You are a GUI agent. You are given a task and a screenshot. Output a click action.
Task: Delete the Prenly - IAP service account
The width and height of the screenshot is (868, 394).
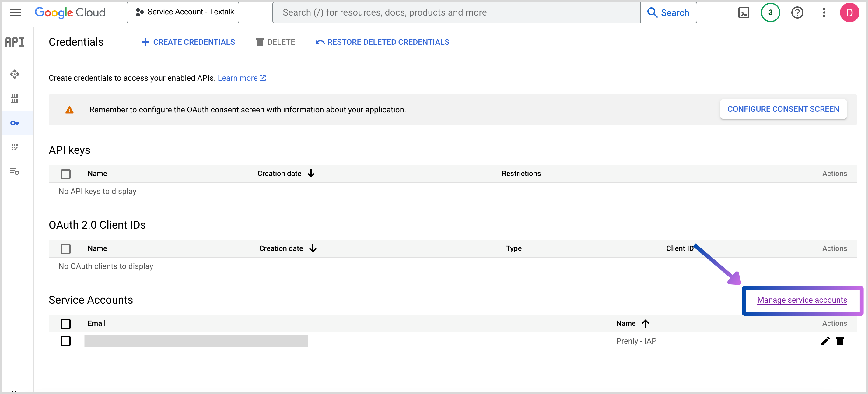click(x=840, y=341)
